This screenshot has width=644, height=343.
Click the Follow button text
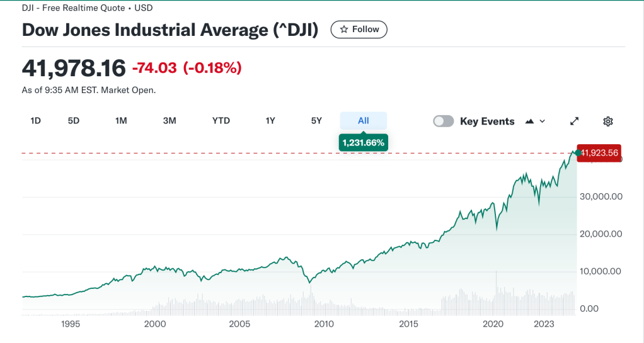coord(365,30)
